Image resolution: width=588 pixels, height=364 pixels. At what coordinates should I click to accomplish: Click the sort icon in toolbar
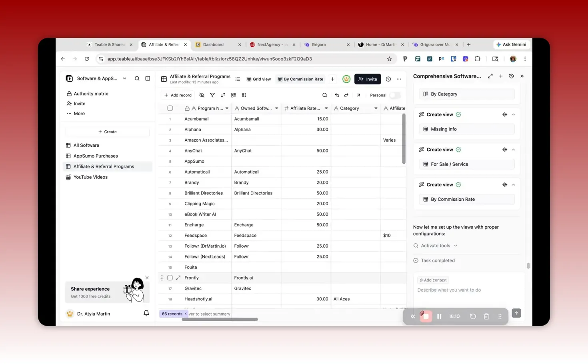[x=223, y=95]
